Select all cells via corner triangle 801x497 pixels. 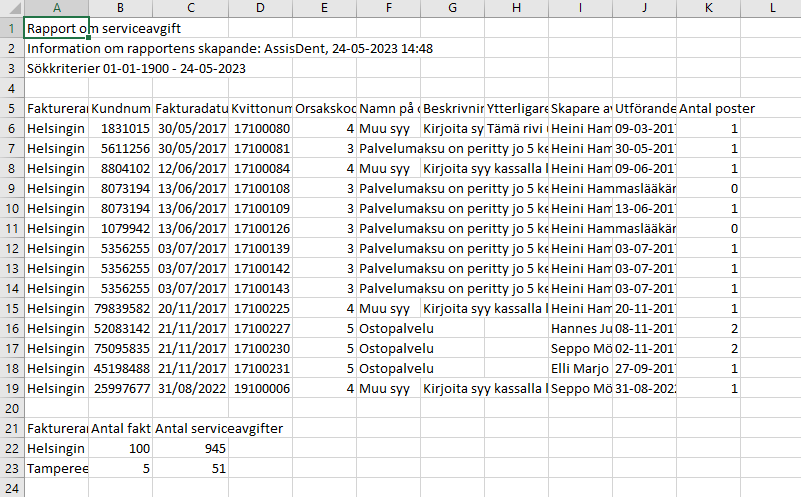[12, 8]
